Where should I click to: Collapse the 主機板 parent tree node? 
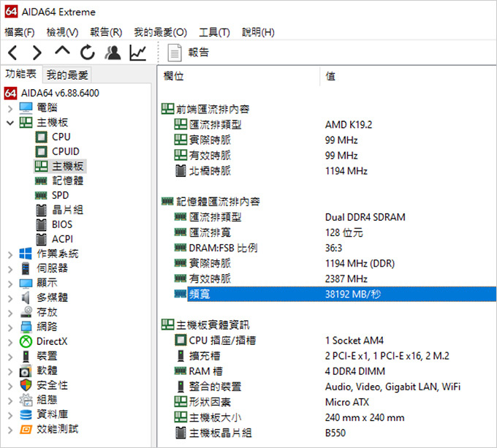pos(10,123)
